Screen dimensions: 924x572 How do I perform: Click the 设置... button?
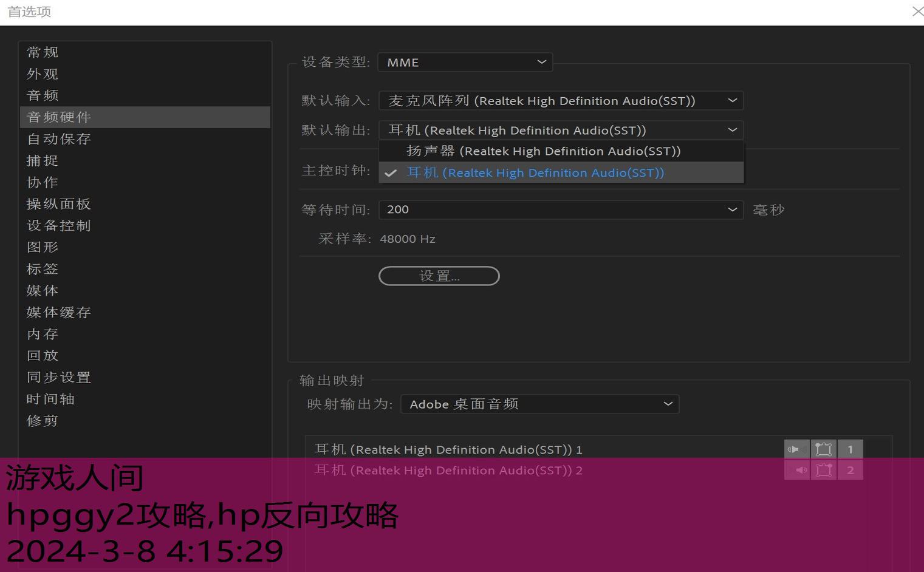click(x=439, y=276)
